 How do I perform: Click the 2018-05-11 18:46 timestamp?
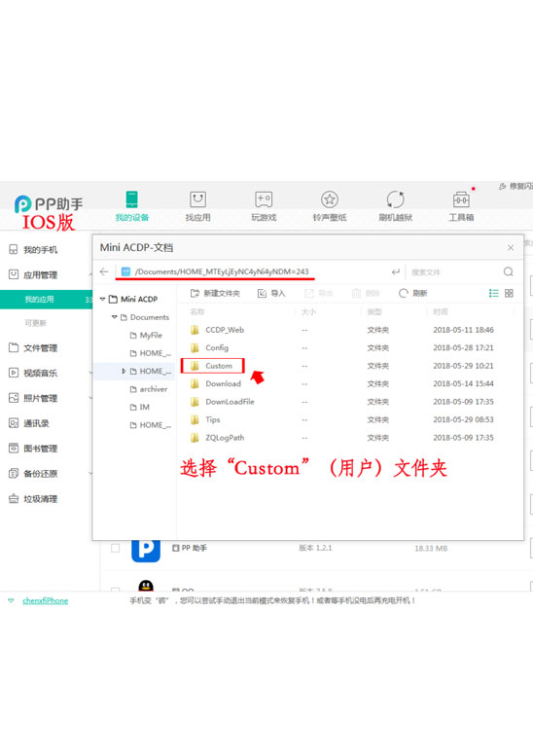[463, 330]
